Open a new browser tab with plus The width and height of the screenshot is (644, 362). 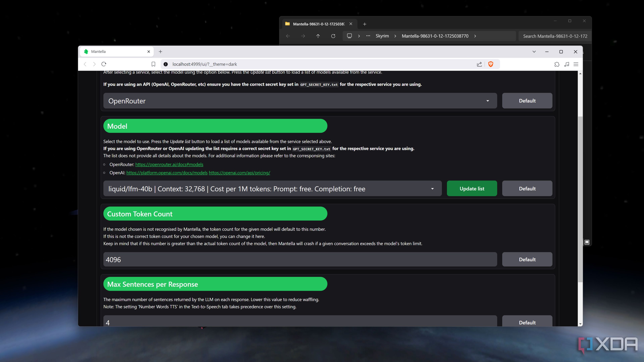(160, 52)
